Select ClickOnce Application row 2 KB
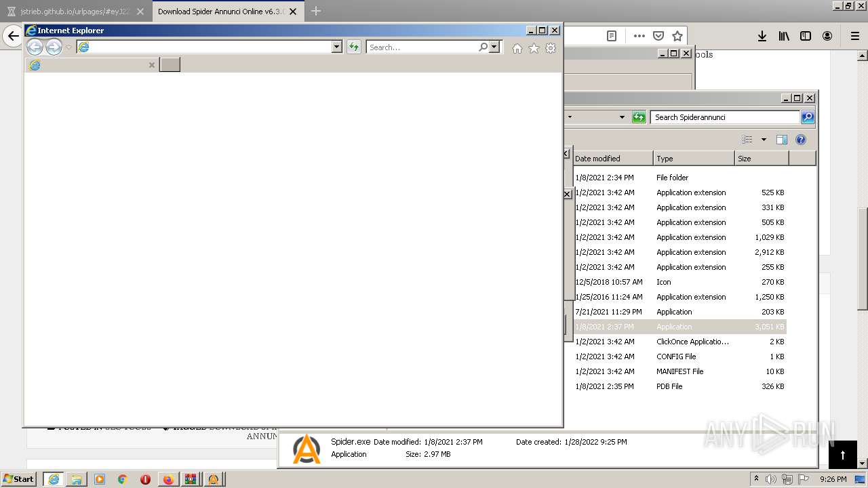 point(679,342)
